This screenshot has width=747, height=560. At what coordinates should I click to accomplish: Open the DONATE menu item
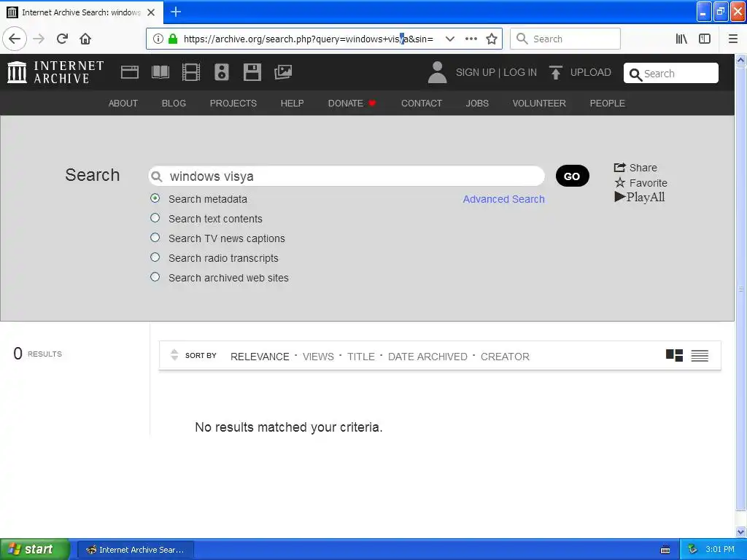(x=352, y=103)
